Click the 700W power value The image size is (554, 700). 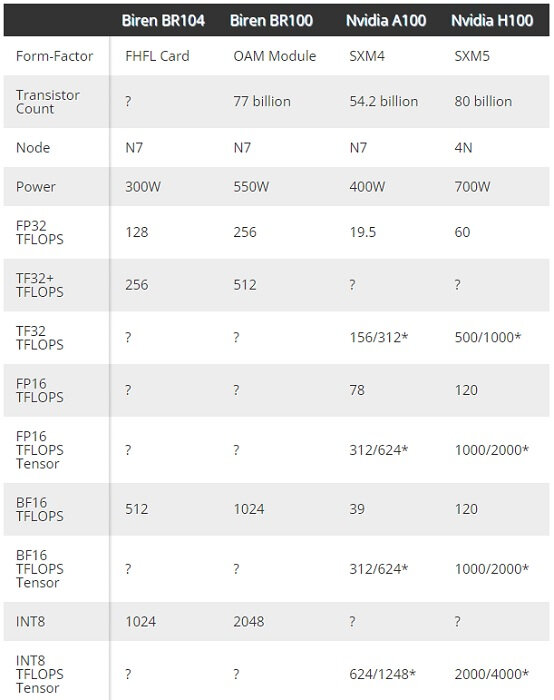472,187
